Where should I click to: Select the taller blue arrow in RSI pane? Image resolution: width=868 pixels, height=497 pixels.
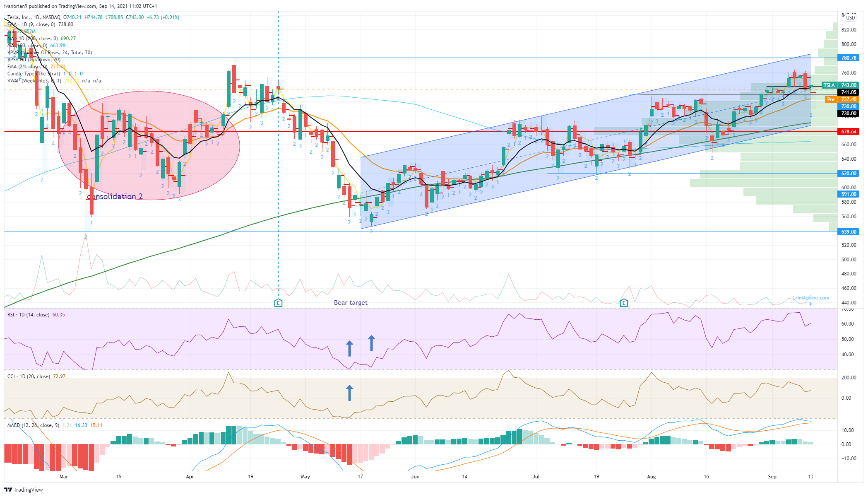(x=371, y=343)
